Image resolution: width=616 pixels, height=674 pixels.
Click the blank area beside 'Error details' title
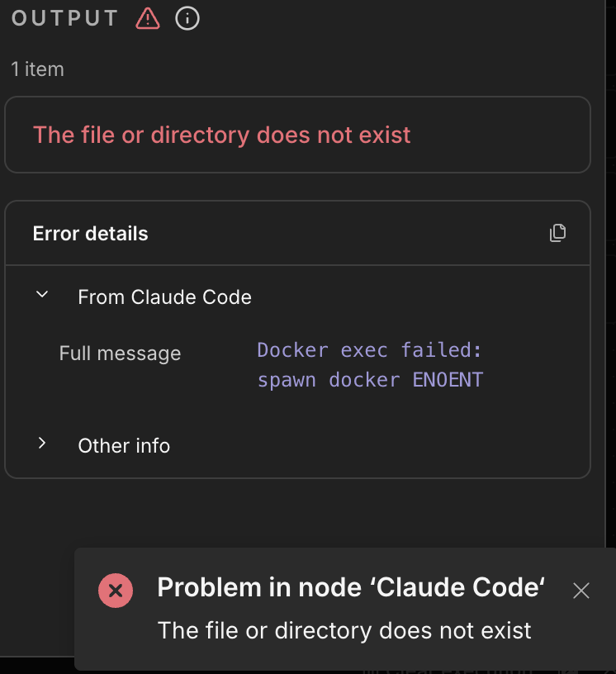pyautogui.click(x=347, y=234)
